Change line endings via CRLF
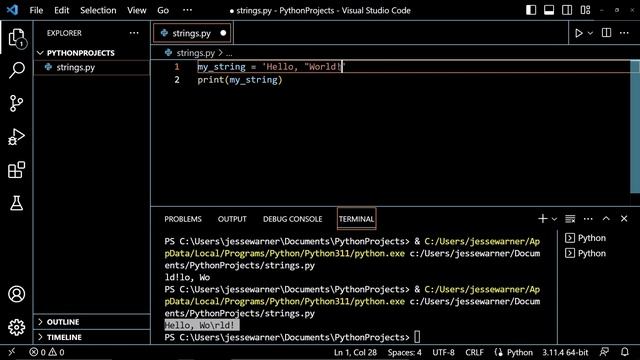 coord(474,352)
